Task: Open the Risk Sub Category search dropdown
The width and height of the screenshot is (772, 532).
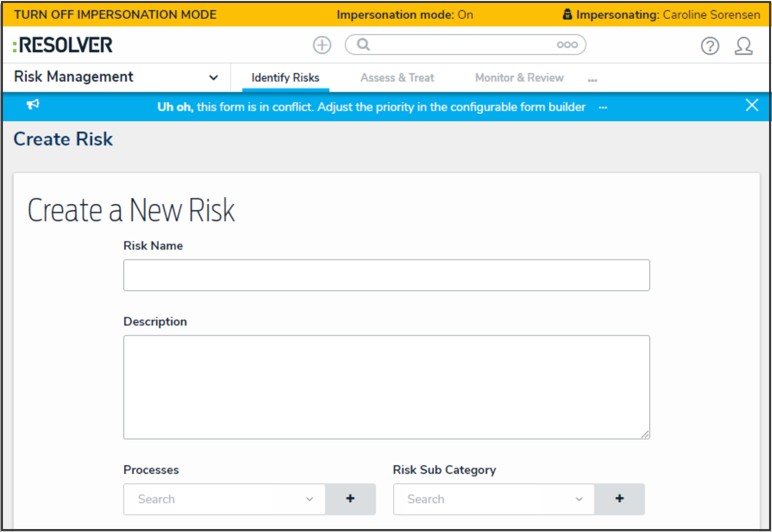Action: click(494, 499)
